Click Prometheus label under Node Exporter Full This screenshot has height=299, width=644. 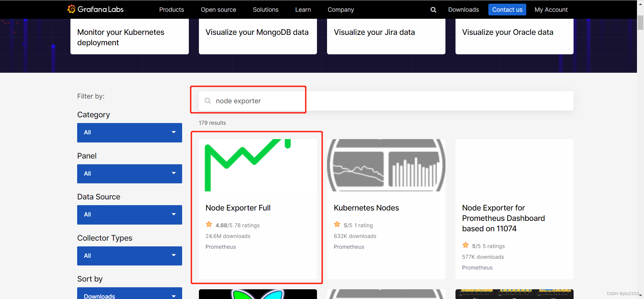221,247
